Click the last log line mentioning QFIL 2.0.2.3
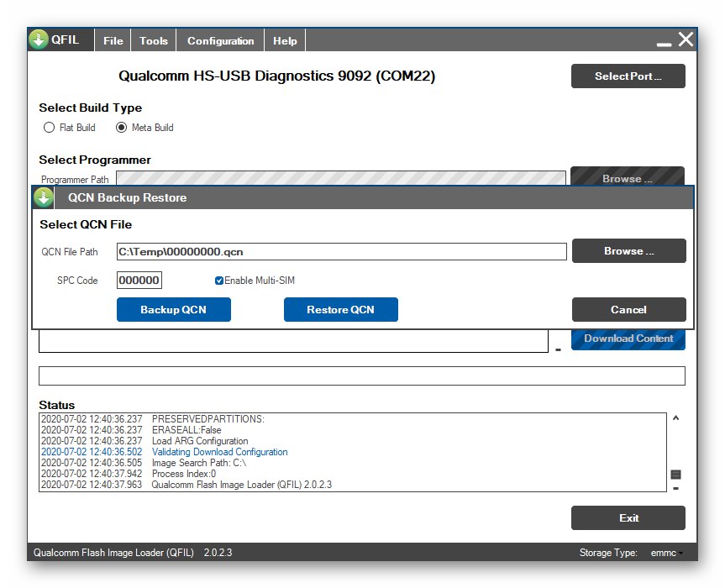Image resolution: width=725 pixels, height=588 pixels. (x=242, y=485)
